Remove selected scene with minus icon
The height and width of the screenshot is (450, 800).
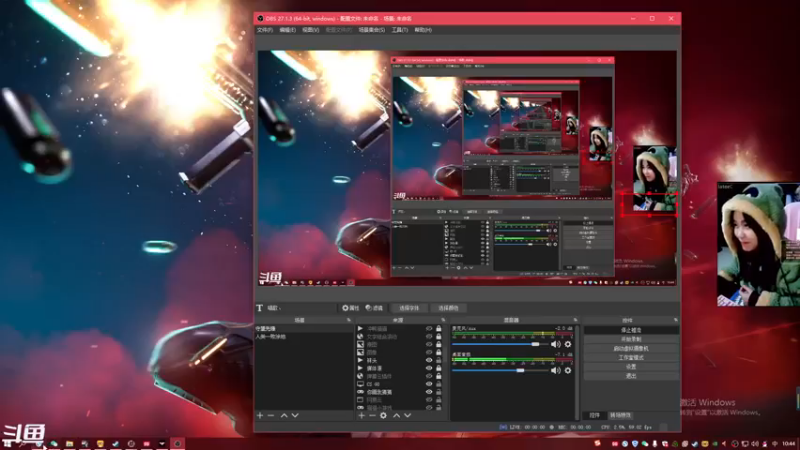coord(271,415)
